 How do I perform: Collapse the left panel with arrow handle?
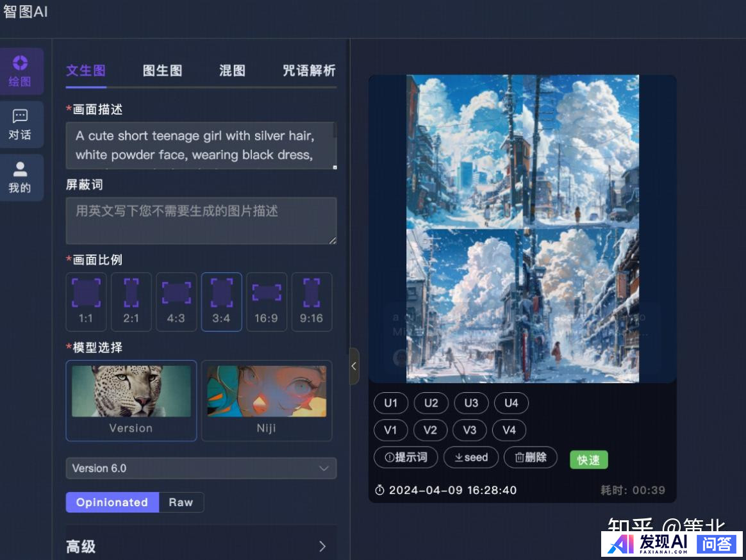click(x=354, y=366)
